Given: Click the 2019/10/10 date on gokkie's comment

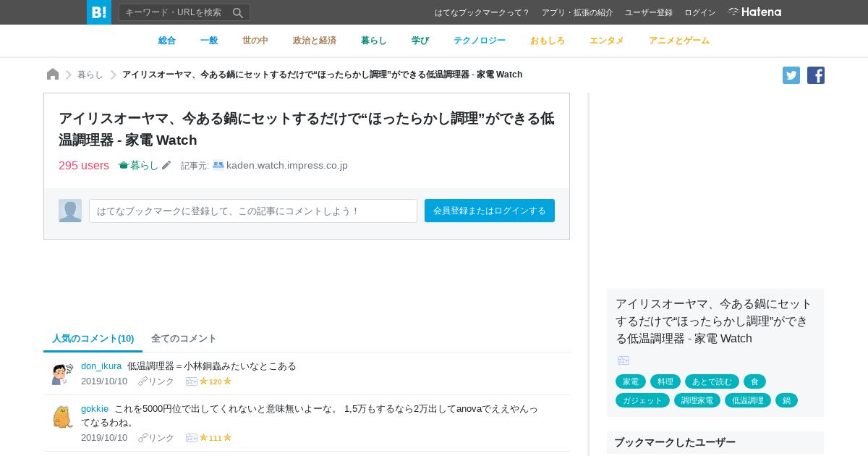Looking at the screenshot, I should pos(104,438).
